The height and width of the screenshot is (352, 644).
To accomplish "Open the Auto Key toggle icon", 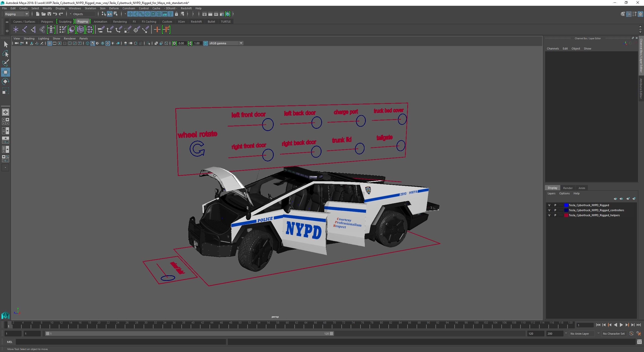I will (x=631, y=333).
